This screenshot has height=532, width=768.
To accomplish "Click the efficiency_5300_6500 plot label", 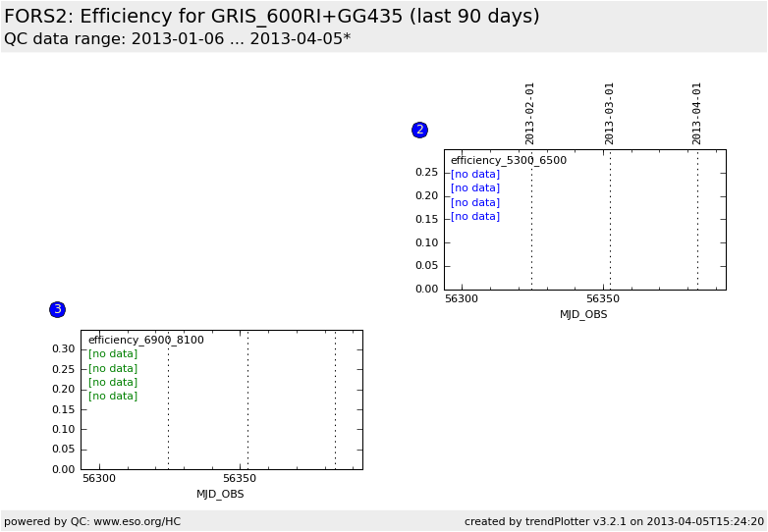I will [509, 161].
